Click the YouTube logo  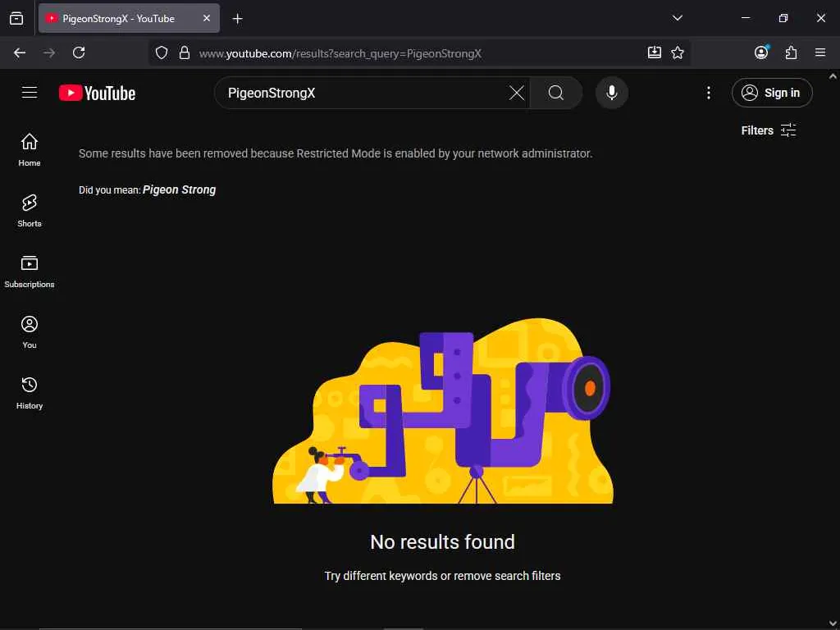(x=97, y=94)
